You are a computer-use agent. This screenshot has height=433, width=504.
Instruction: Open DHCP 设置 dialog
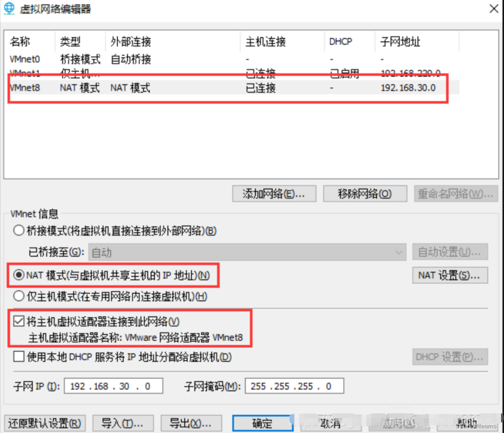(450, 357)
